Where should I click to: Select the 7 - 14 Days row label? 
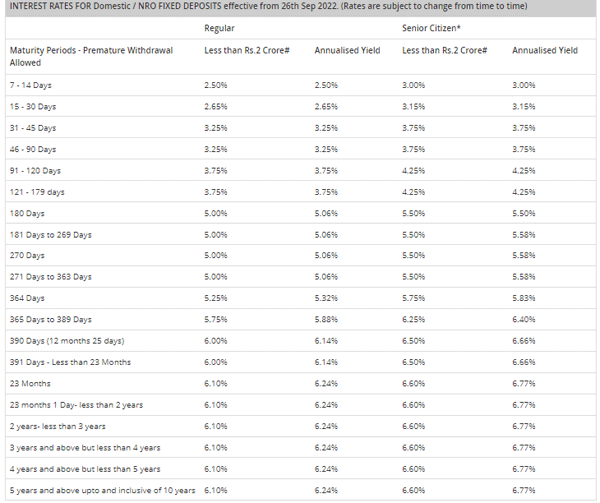click(x=30, y=85)
